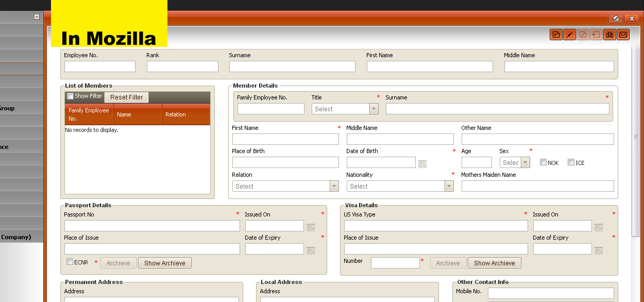Open calendar for Passport Issued On

coord(311,227)
